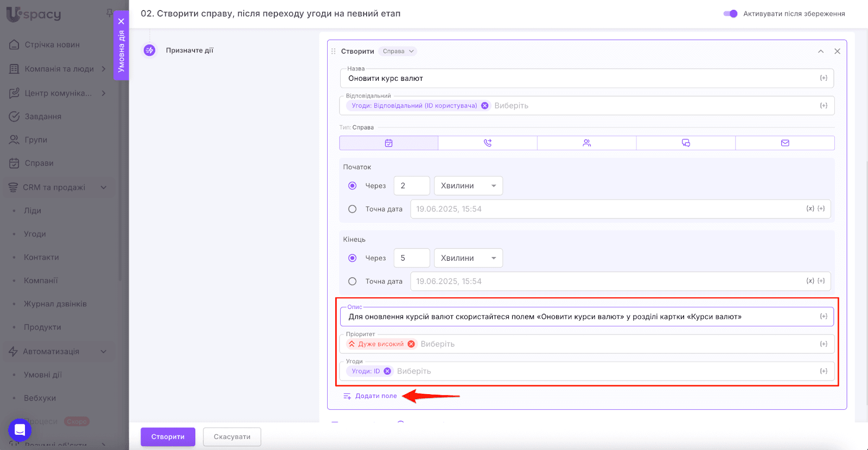Image resolution: width=868 pixels, height=450 pixels.
Task: Click the 'Назва' input field
Action: coord(580,79)
